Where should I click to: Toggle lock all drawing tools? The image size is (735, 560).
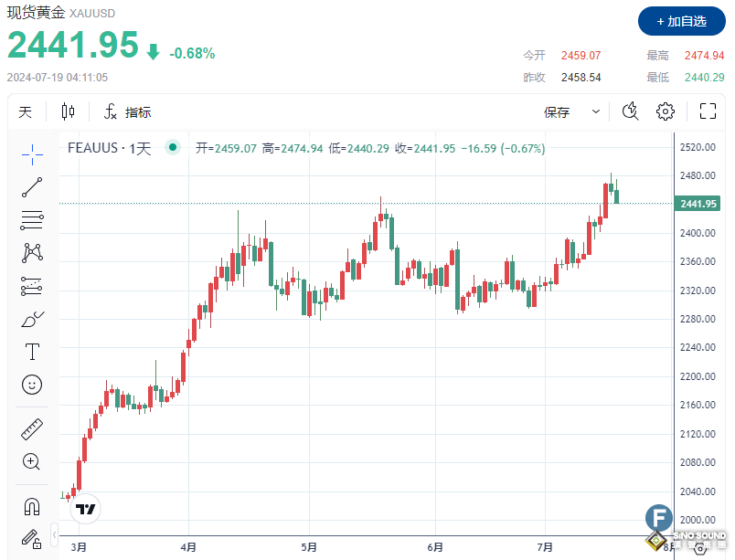(32, 539)
